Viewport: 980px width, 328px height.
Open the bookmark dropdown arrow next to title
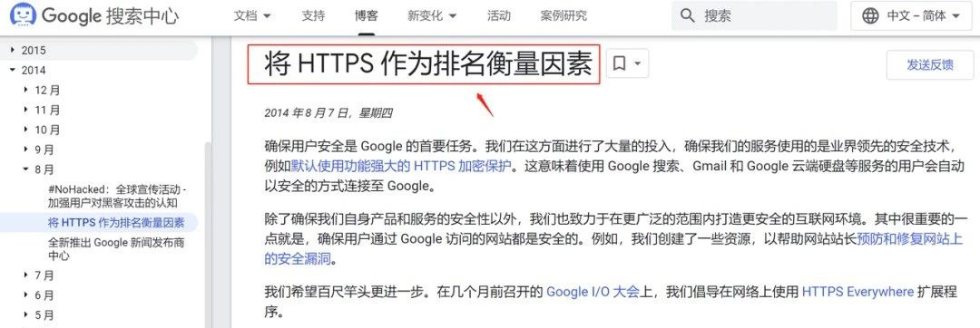coord(637,63)
